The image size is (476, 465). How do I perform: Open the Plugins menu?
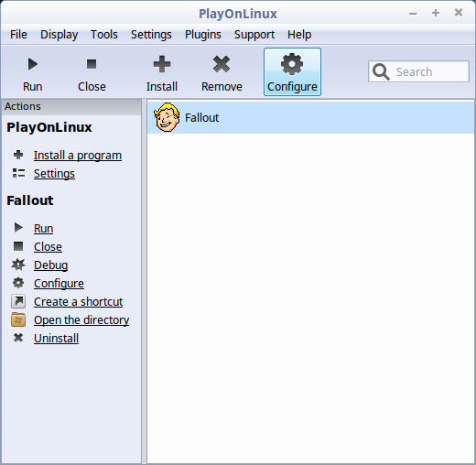click(x=203, y=35)
